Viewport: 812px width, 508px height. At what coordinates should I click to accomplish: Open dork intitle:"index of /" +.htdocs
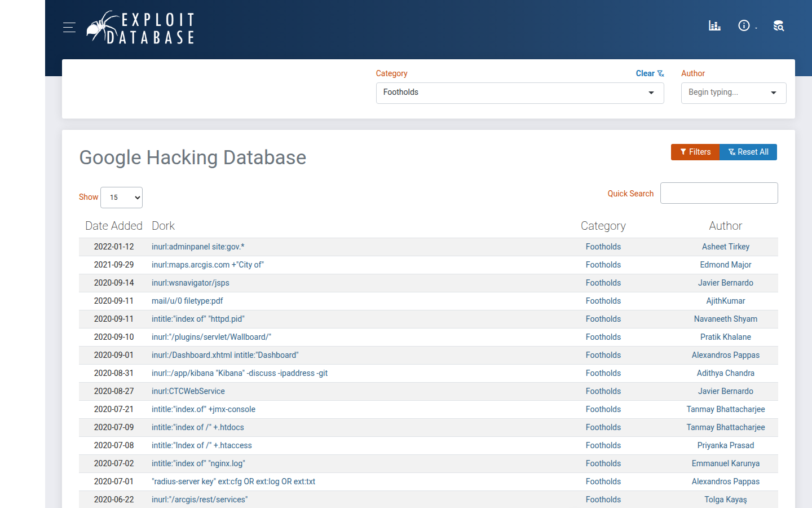pyautogui.click(x=198, y=427)
